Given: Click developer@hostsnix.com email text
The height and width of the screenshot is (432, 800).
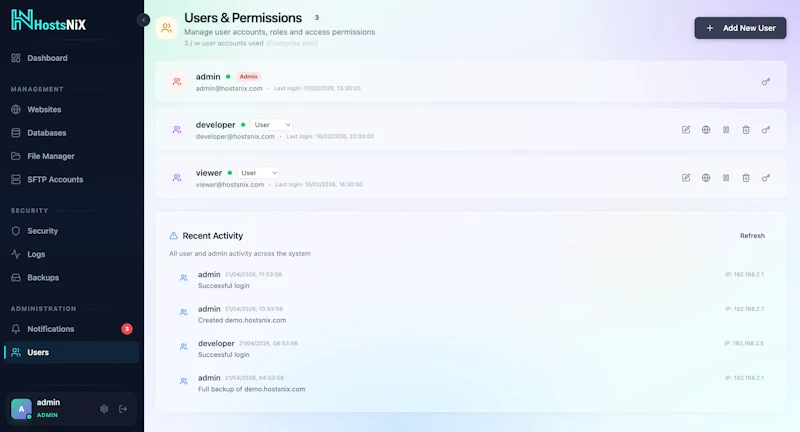Looking at the screenshot, I should [x=235, y=137].
